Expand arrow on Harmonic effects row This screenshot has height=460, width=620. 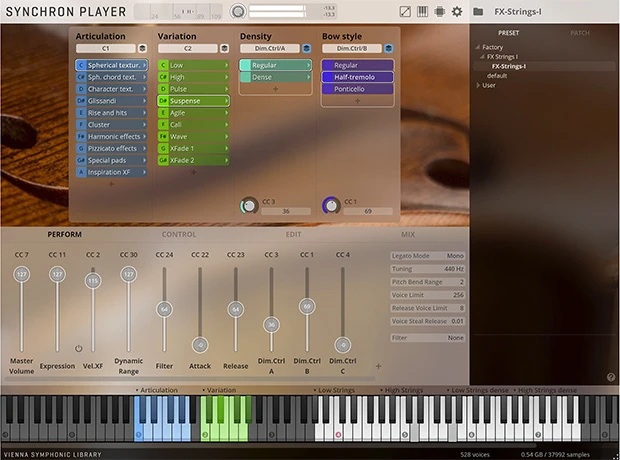[144, 136]
